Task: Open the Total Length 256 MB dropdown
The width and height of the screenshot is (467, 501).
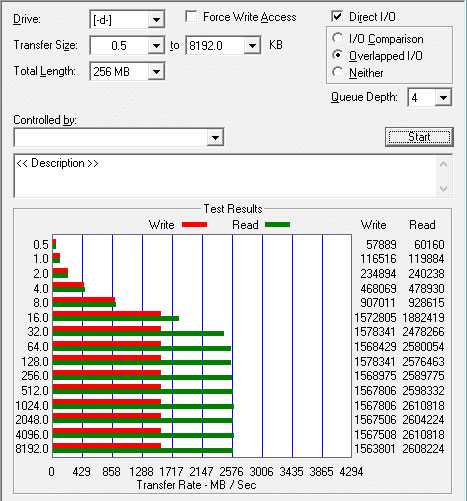Action: [x=156, y=72]
